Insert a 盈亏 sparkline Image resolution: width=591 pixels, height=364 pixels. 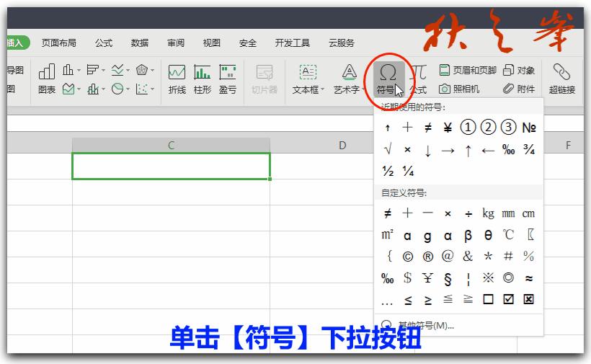tap(228, 79)
